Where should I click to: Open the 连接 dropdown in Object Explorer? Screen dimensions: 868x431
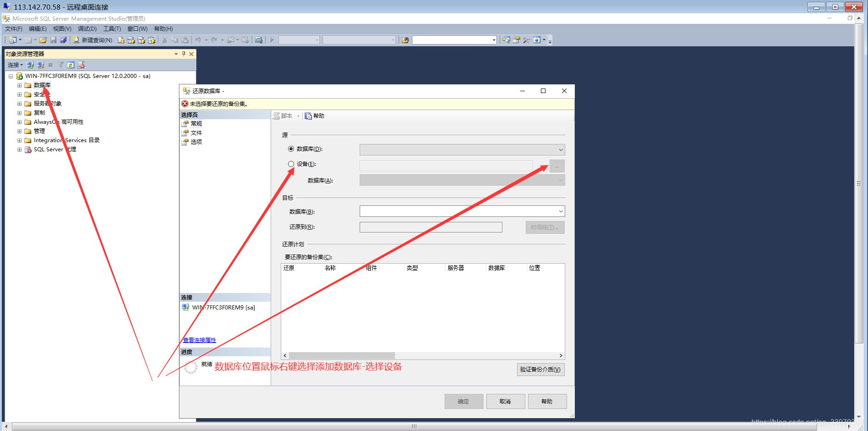[x=15, y=65]
